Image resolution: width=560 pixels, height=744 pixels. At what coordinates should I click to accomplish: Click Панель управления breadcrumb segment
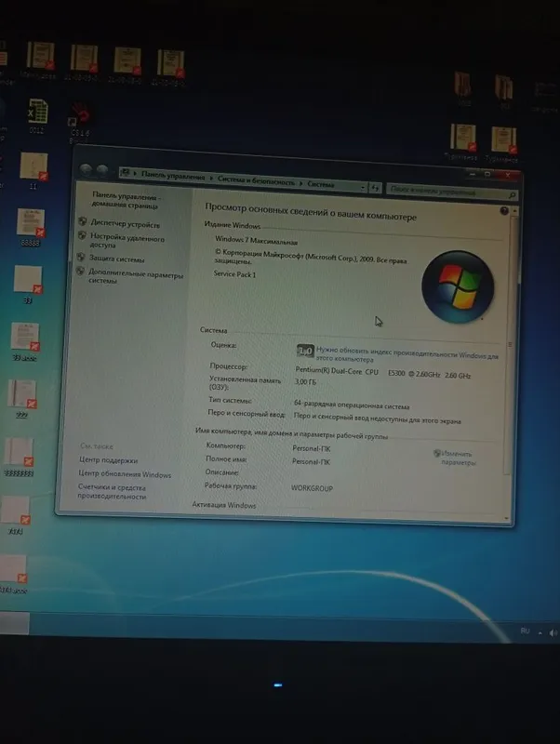tap(173, 176)
